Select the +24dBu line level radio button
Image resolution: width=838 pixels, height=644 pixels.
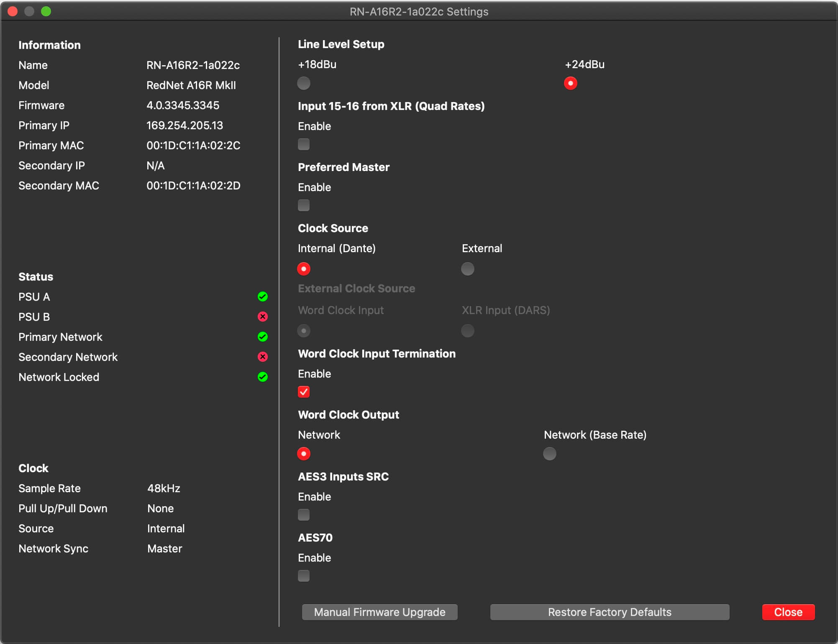(x=571, y=83)
